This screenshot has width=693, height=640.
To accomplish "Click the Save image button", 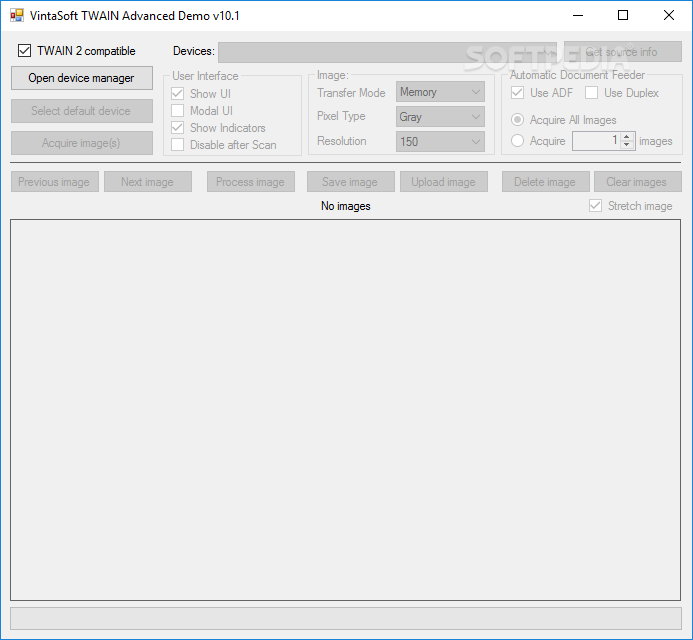I will point(350,182).
